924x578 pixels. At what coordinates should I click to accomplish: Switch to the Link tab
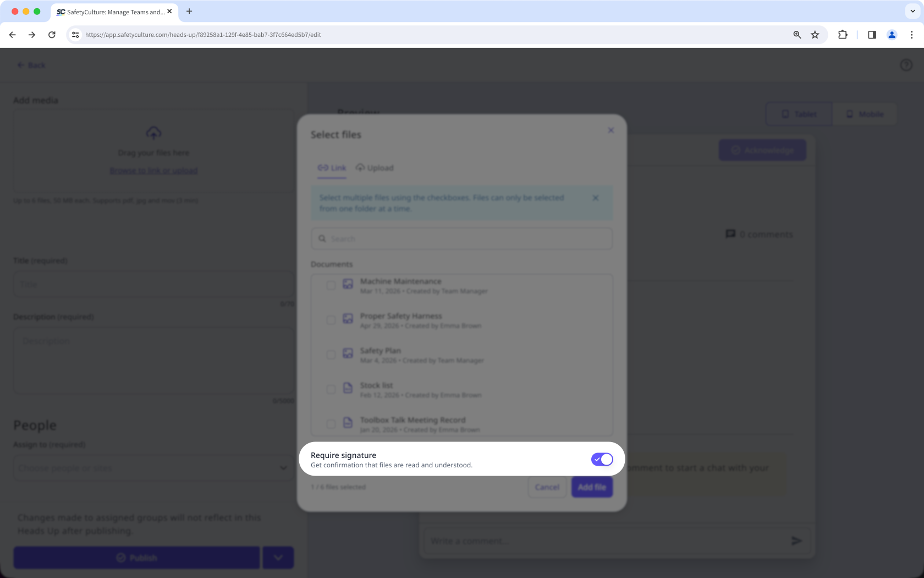click(x=332, y=168)
